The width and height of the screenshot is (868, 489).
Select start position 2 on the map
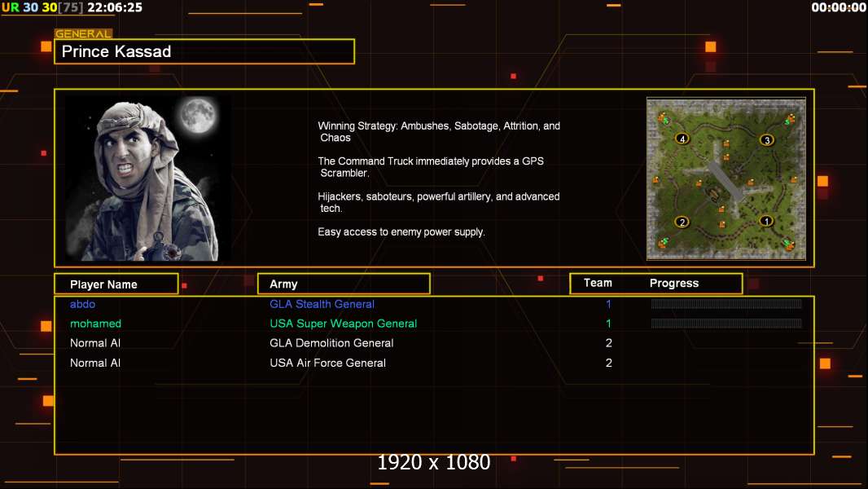pos(682,222)
